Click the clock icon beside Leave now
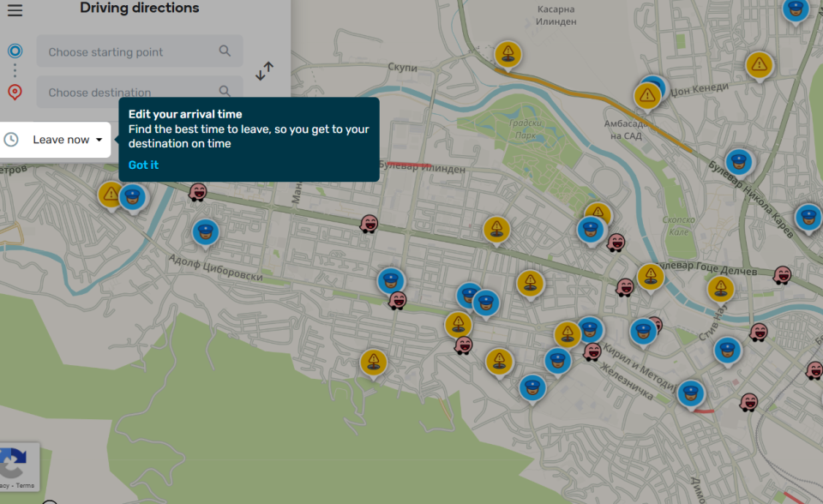Screen dimensions: 823x504 click(11, 139)
